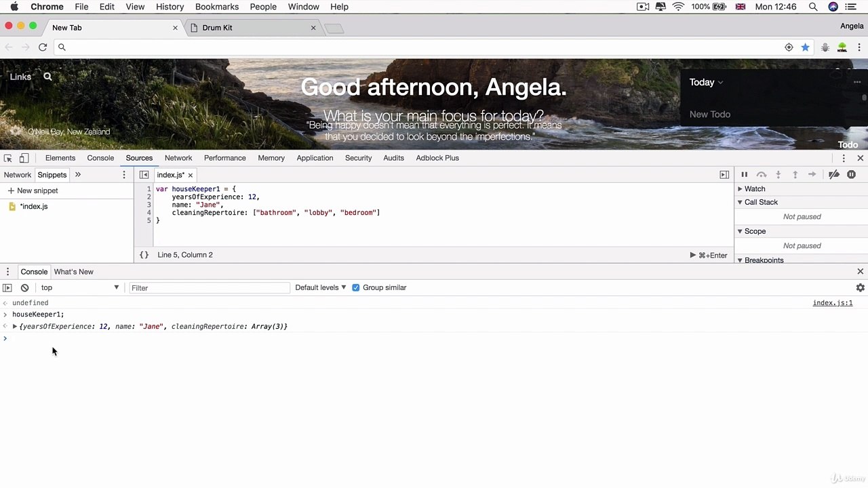Screen dimensions: 868x488
Task: Click the green extension icon in Chrome toolbar
Action: tap(842, 47)
